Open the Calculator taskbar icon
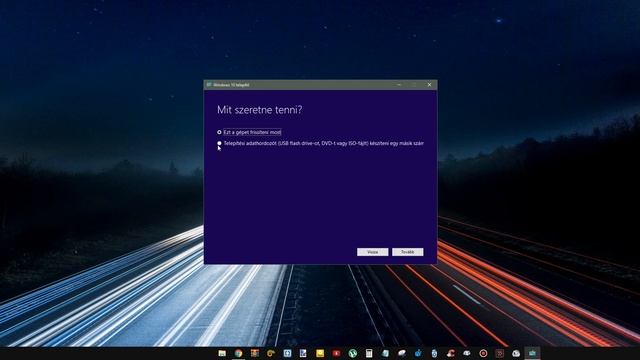 coord(369,353)
